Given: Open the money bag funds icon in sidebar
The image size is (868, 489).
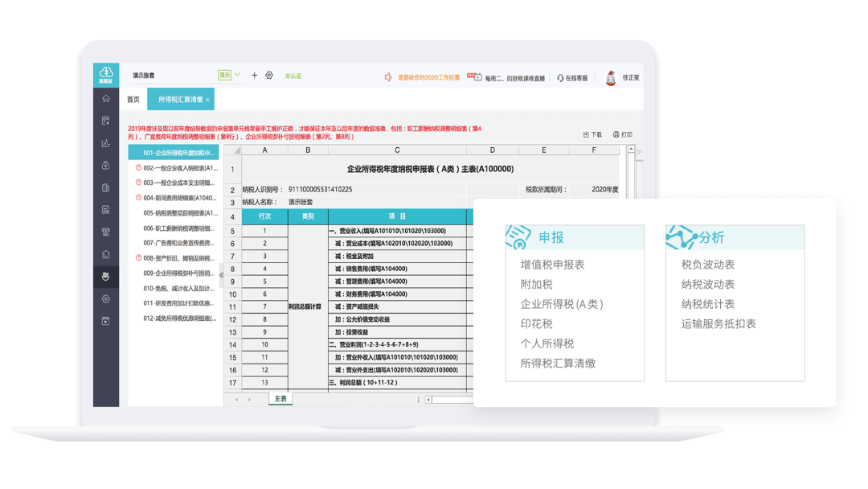Looking at the screenshot, I should click(107, 163).
